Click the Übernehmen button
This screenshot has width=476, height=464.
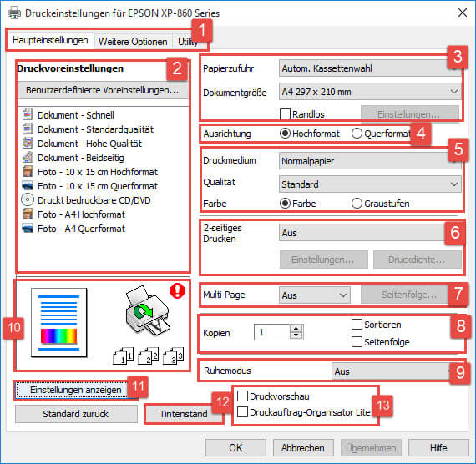click(371, 448)
